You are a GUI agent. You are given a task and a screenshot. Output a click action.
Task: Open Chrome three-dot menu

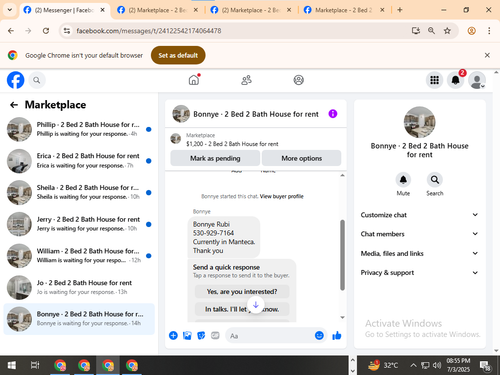coord(489,31)
